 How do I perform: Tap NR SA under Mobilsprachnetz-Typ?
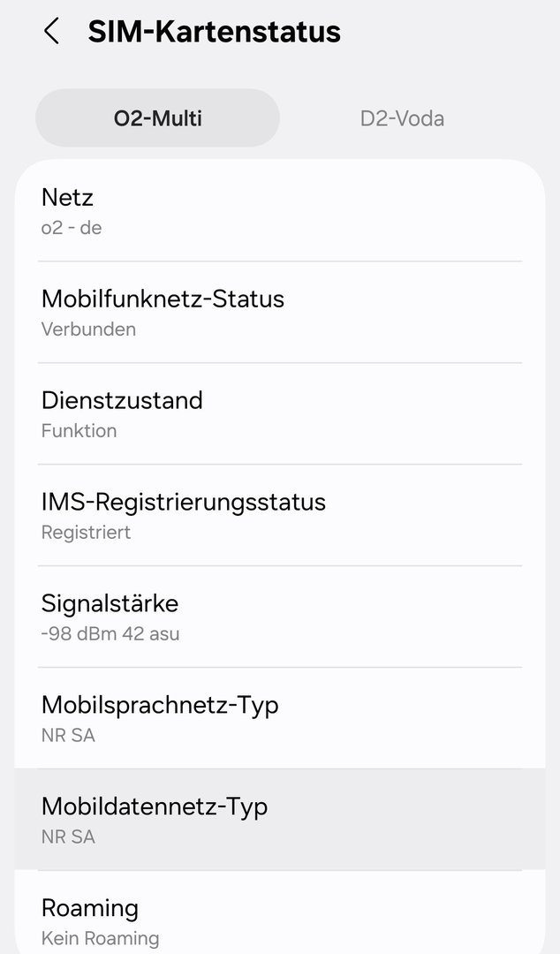tap(68, 736)
